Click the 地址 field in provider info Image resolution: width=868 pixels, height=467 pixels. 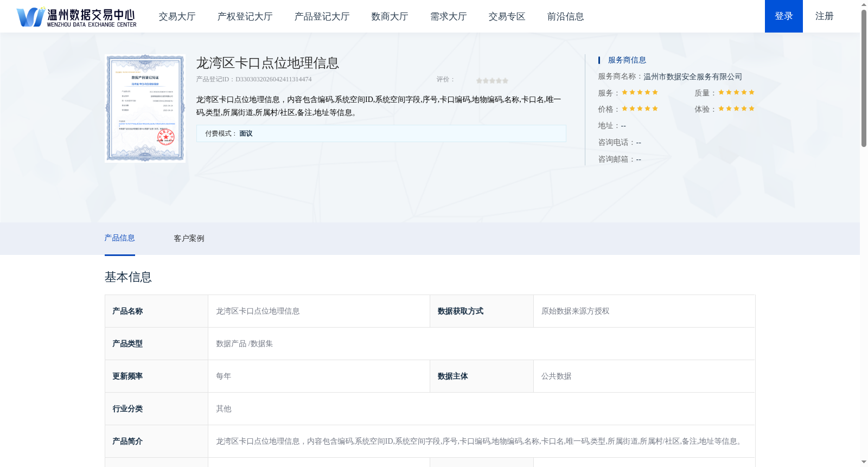coord(612,126)
